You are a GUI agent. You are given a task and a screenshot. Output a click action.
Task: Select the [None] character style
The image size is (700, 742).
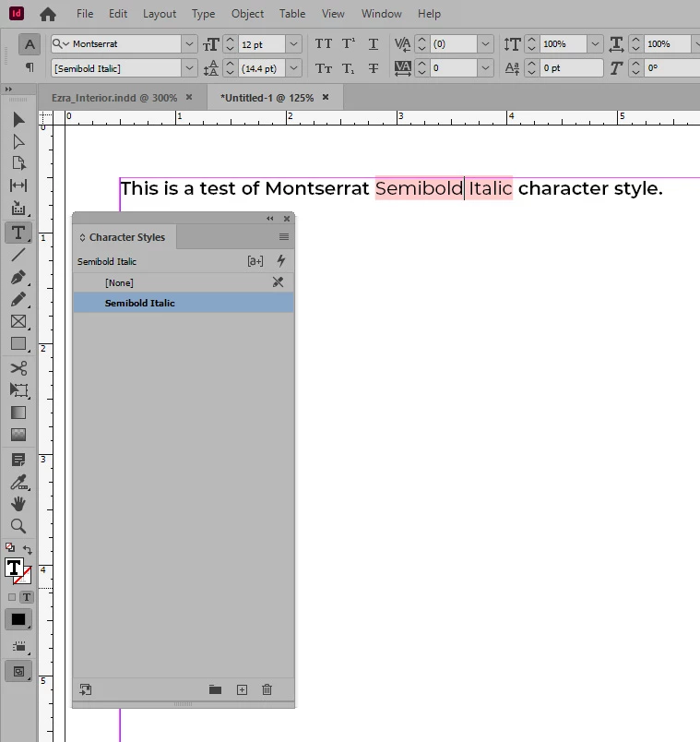[184, 282]
